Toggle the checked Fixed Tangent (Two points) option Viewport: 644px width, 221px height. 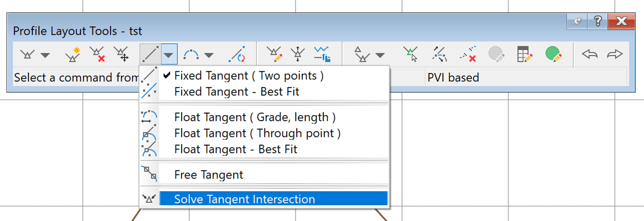tap(249, 76)
